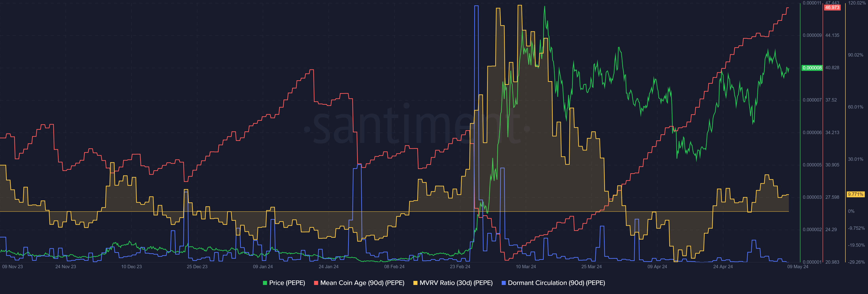Click the 0% MVRV axis value
This screenshot has width=868, height=294.
[851, 211]
